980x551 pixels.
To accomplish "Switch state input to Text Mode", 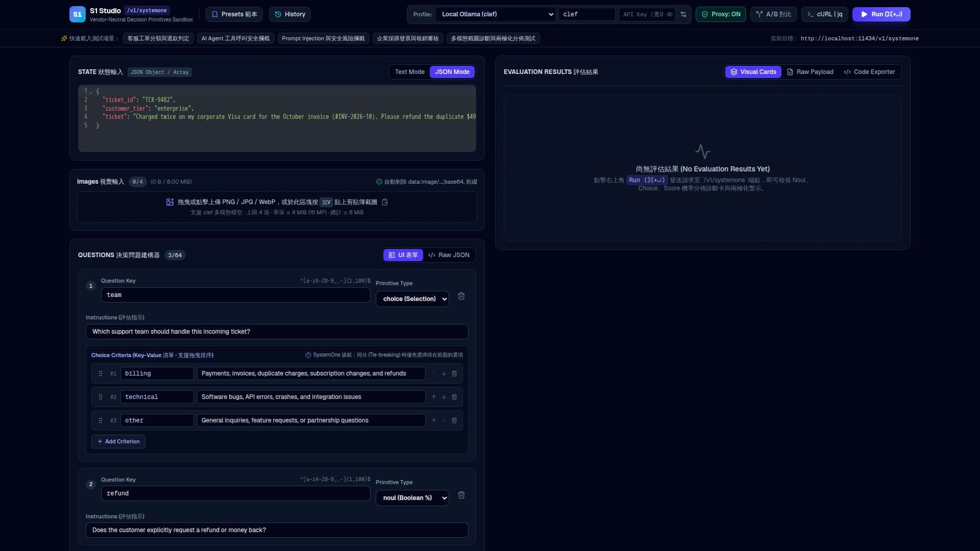I will point(409,72).
